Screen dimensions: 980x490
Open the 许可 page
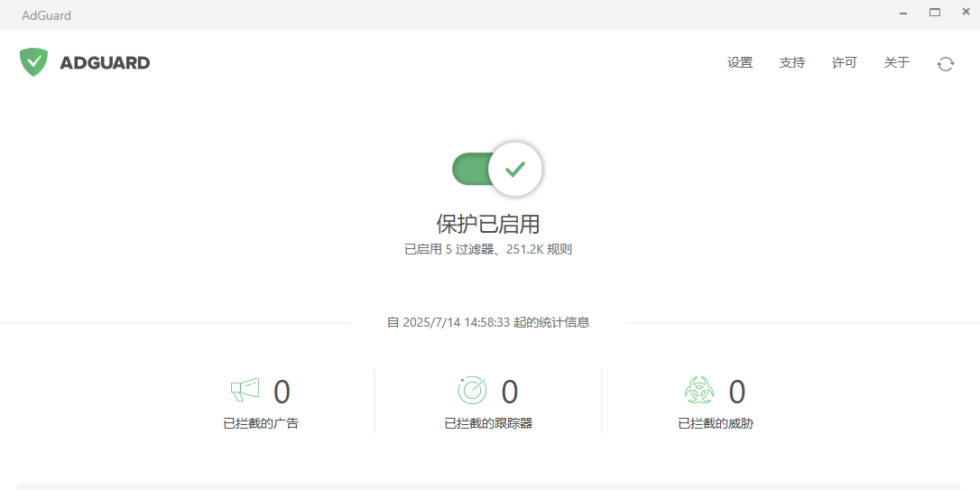845,62
